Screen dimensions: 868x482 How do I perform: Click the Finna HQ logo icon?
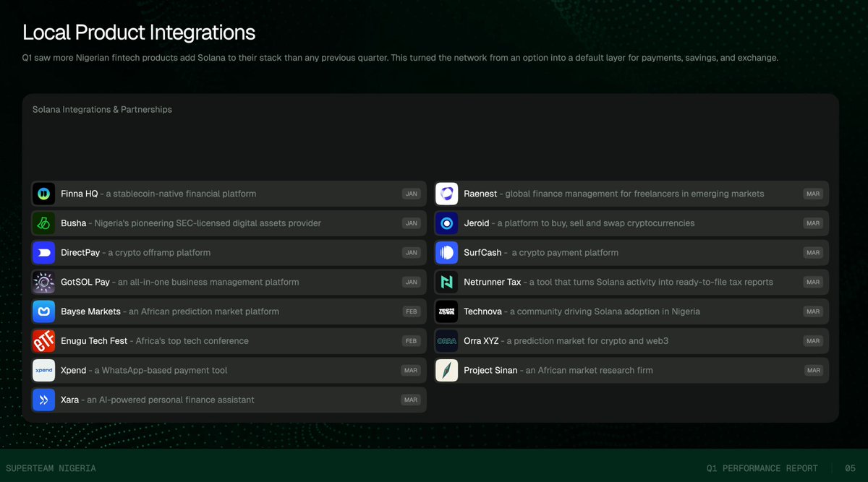43,194
